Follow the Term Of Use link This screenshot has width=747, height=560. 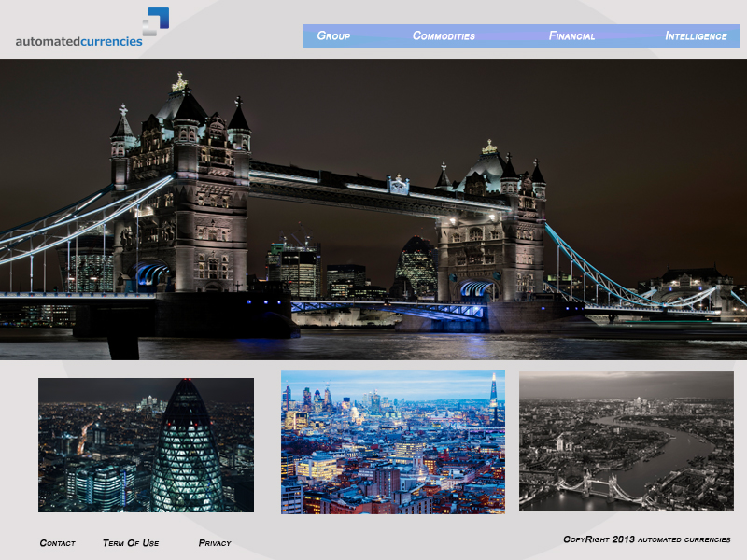131,543
